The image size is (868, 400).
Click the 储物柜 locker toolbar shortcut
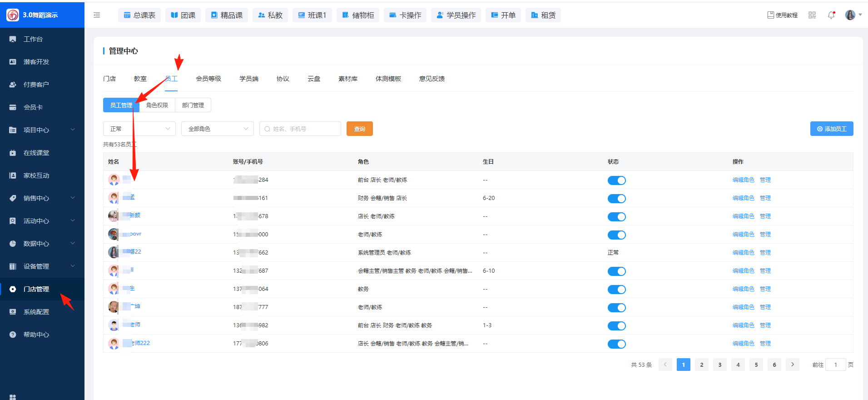[x=358, y=15]
